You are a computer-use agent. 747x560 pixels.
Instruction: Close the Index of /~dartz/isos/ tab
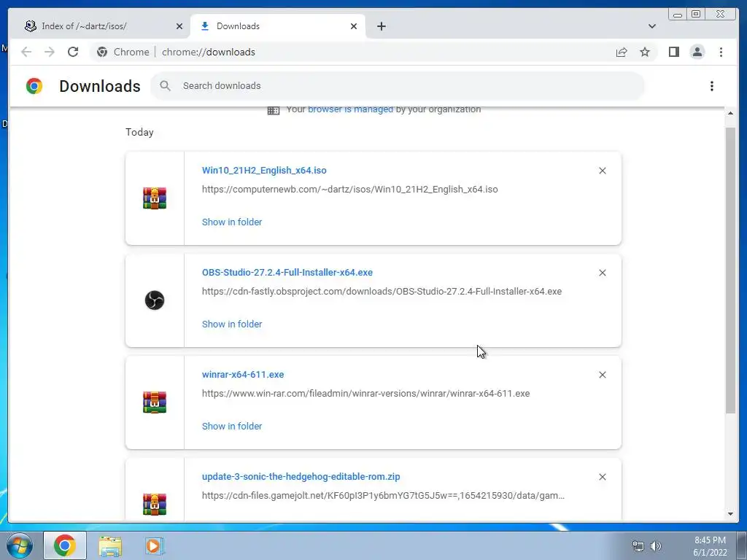click(x=179, y=26)
